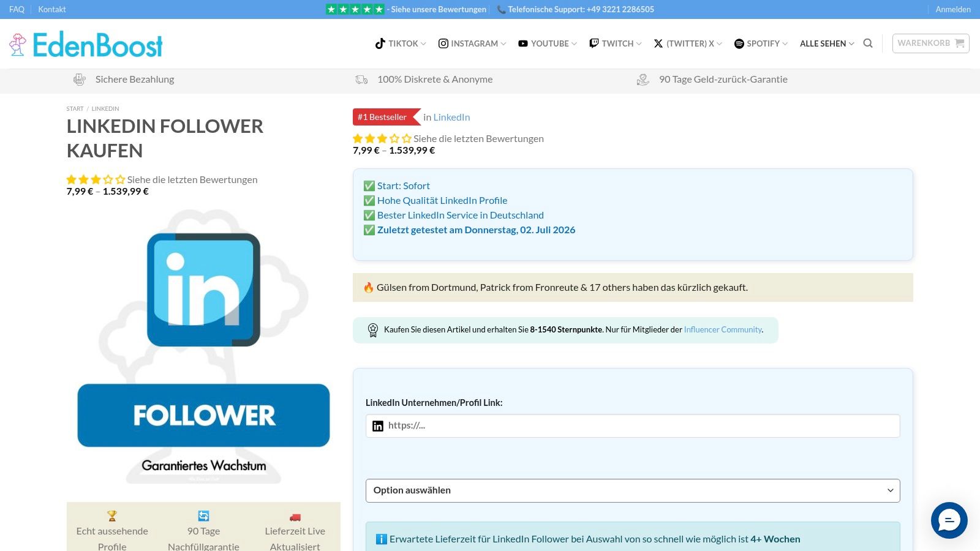
Task: Click the telephone support number text
Action: coord(581,9)
